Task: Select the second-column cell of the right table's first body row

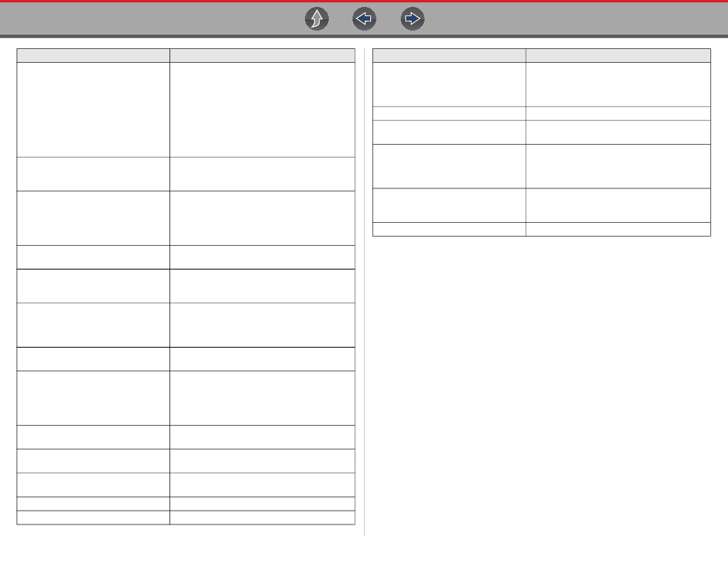Action: pos(618,84)
